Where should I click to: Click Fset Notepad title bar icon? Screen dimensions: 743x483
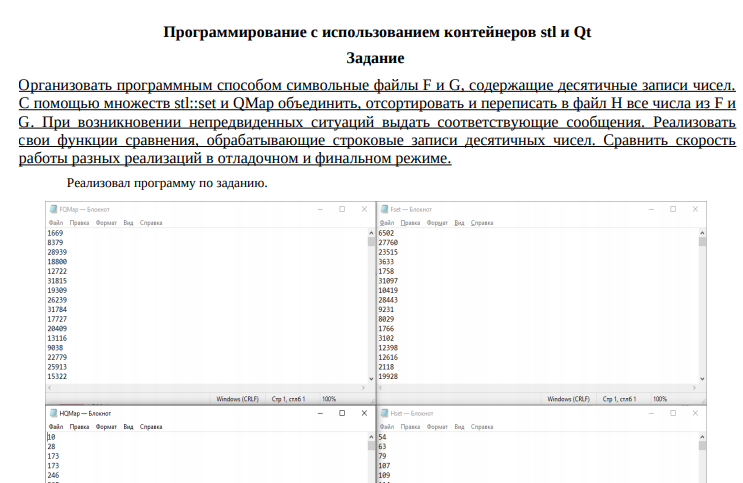[384, 209]
